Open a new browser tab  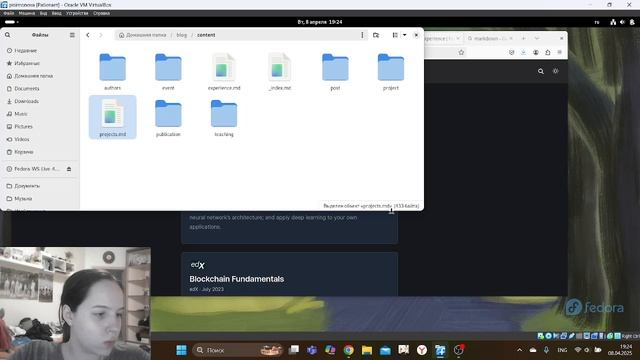[524, 38]
